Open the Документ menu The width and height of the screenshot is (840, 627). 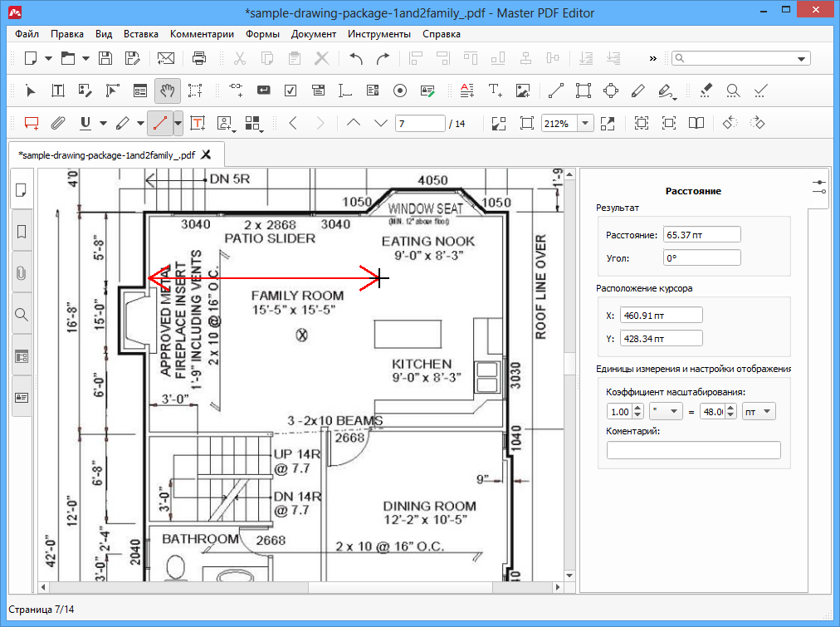314,34
